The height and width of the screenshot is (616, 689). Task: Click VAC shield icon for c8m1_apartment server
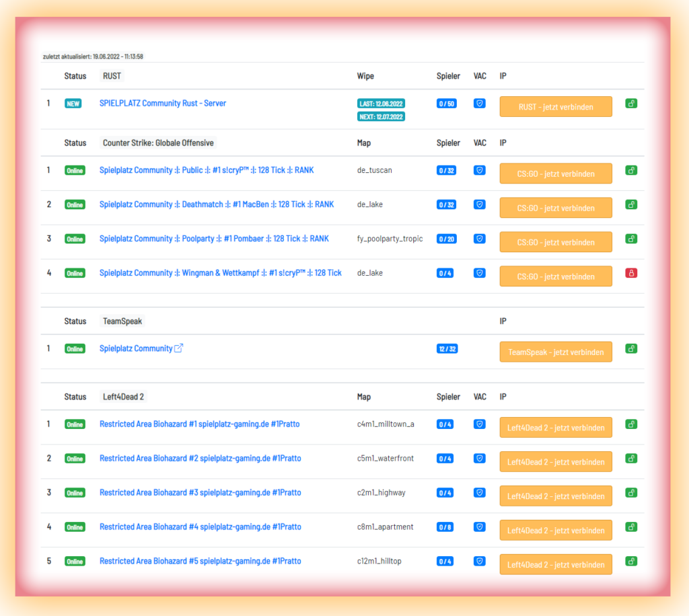coord(479,527)
